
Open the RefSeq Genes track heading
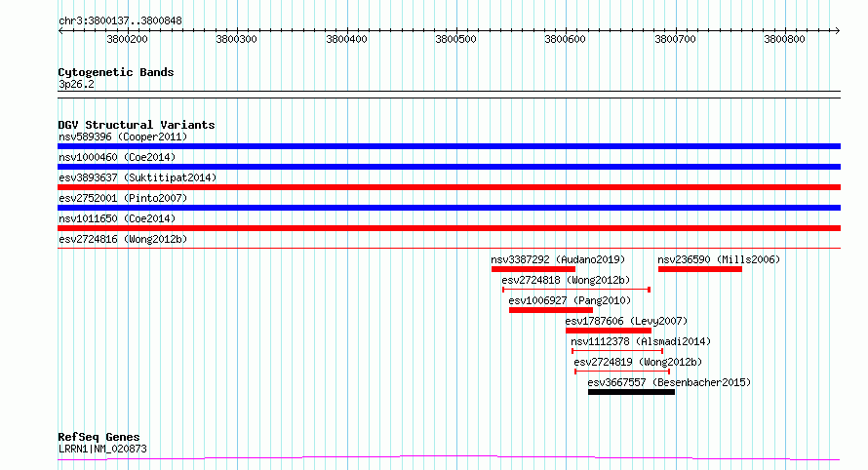click(99, 438)
